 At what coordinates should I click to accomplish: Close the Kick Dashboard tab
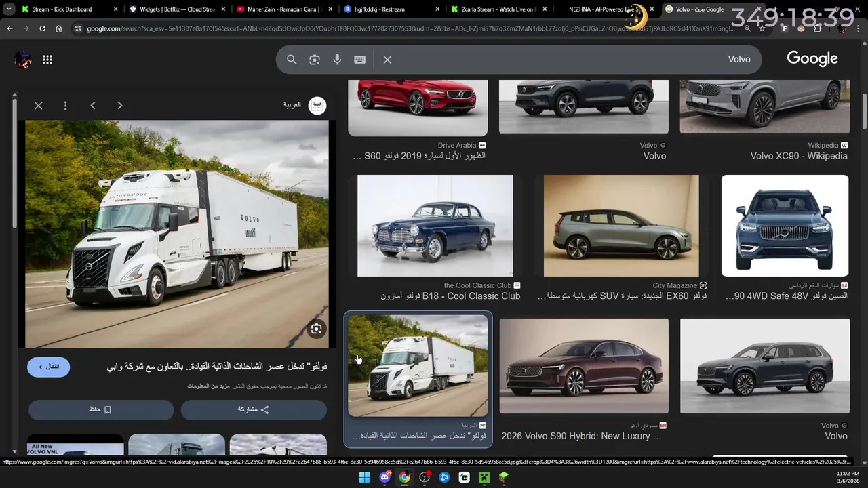point(115,9)
